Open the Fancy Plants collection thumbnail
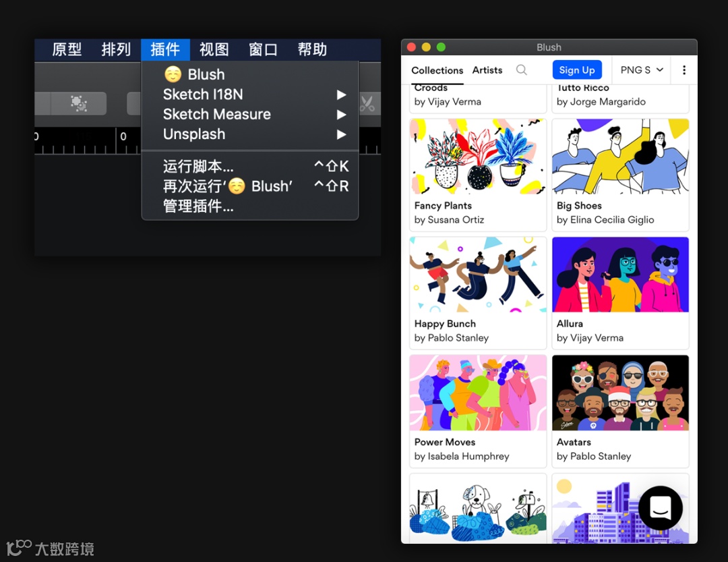This screenshot has width=728, height=562. click(478, 157)
